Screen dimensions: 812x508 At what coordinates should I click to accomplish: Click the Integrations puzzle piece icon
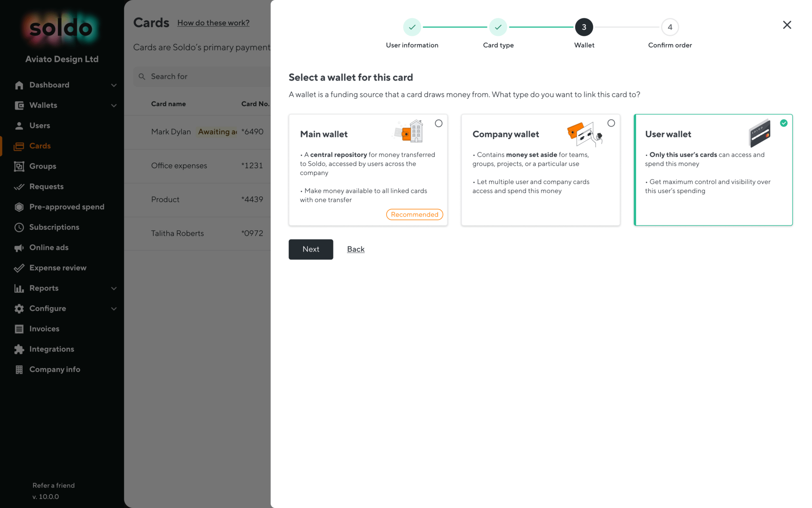19,349
